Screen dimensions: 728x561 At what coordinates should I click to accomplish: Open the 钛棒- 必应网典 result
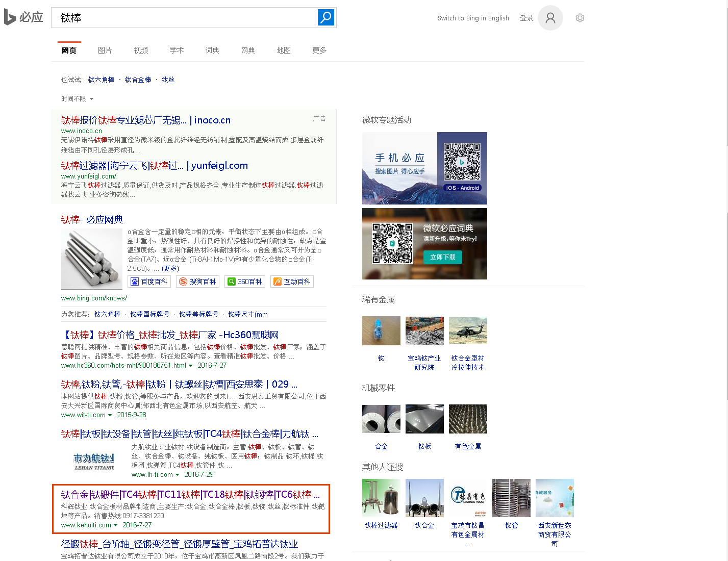click(x=92, y=220)
